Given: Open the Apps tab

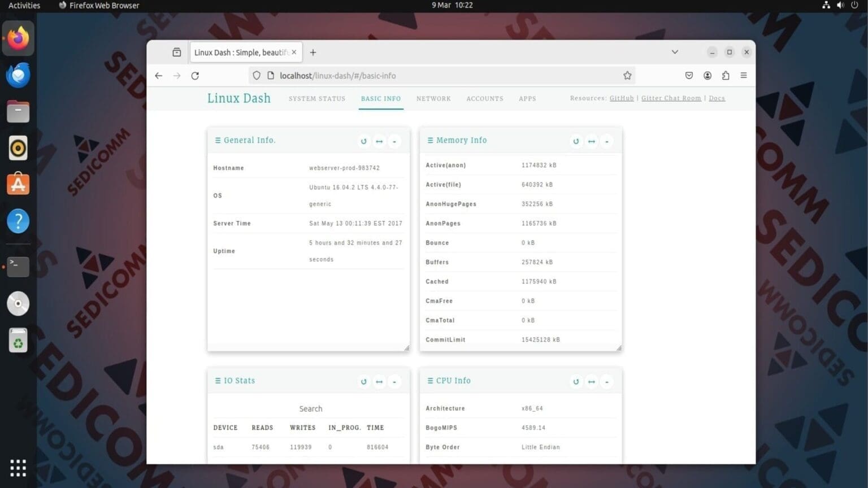Looking at the screenshot, I should [x=527, y=99].
